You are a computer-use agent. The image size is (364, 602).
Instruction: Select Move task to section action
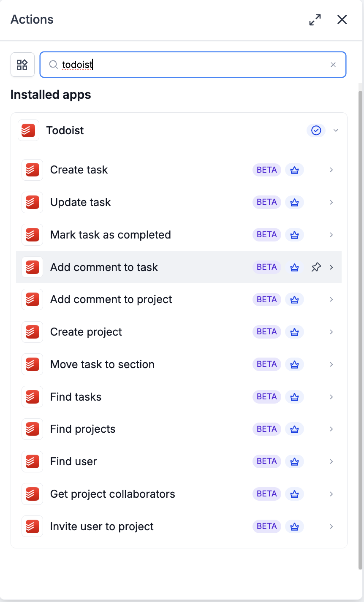click(x=179, y=364)
